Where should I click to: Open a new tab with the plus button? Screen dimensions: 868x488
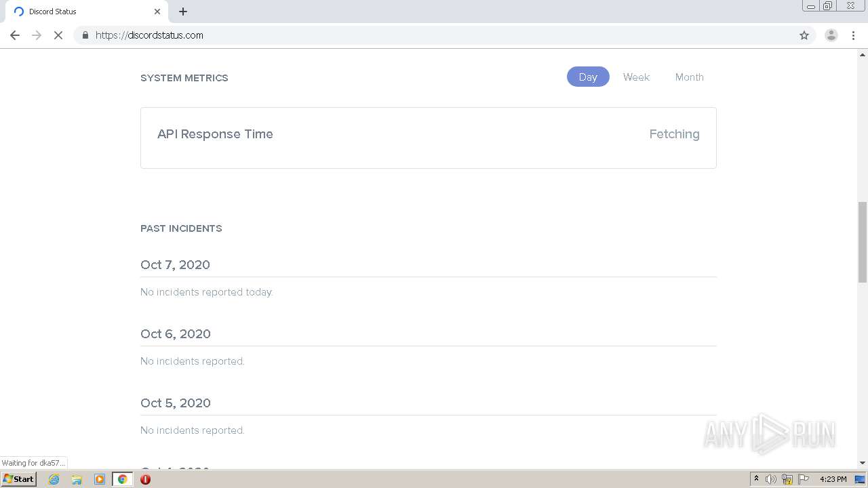(183, 12)
